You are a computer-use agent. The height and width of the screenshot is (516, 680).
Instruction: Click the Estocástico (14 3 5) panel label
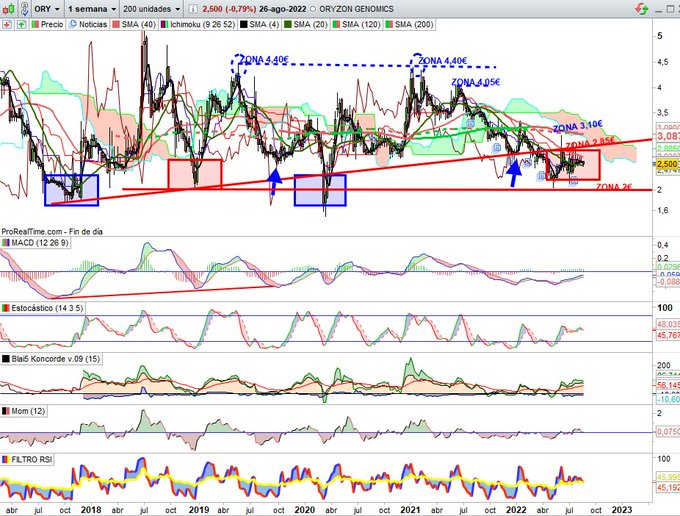point(42,308)
